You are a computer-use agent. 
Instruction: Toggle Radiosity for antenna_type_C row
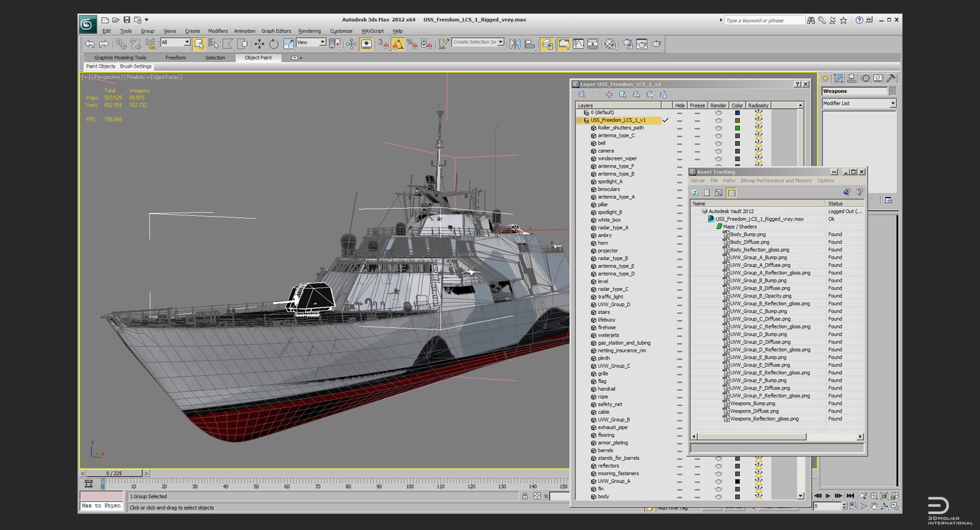point(758,136)
